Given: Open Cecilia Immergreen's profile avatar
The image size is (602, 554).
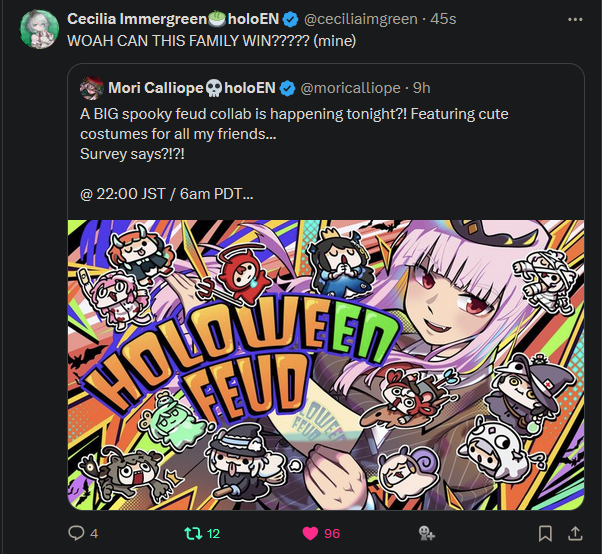Looking at the screenshot, I should click(x=37, y=27).
